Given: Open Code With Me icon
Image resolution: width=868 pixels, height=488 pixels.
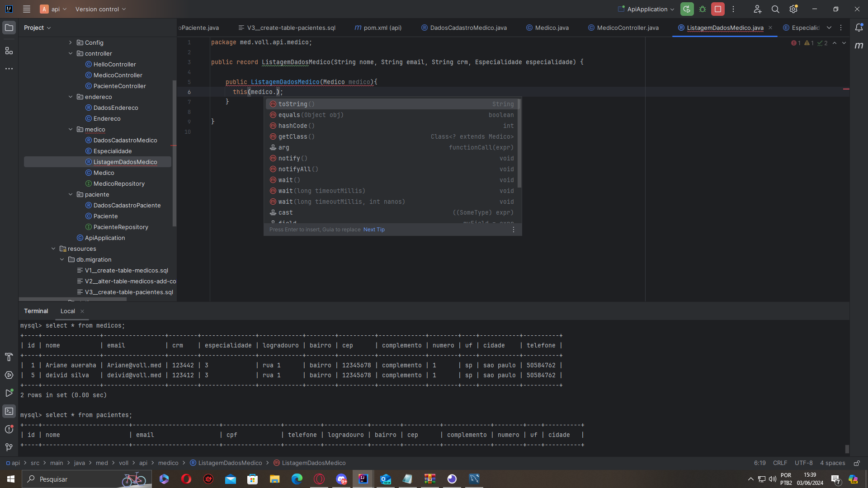Looking at the screenshot, I should point(758,9).
